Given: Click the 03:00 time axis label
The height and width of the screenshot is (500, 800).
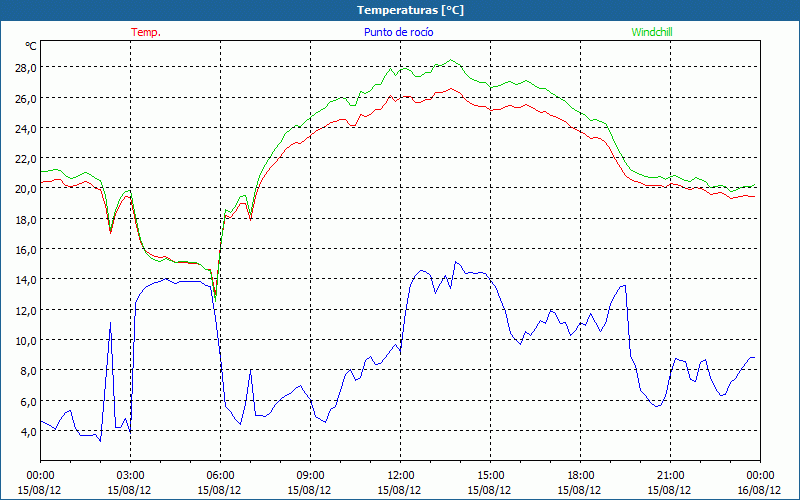Looking at the screenshot, I should tap(130, 476).
